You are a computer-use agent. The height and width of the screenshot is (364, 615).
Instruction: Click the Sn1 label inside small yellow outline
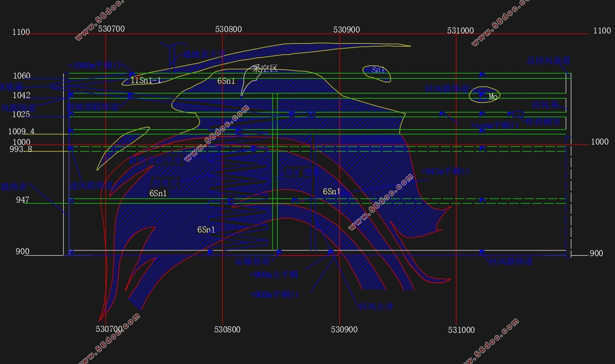378,70
